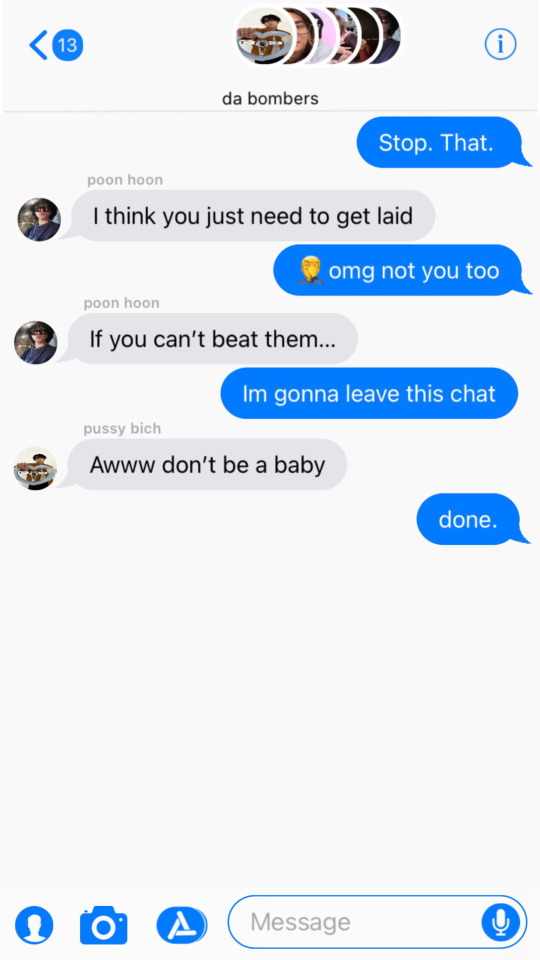Click the Message text input field

(377, 921)
